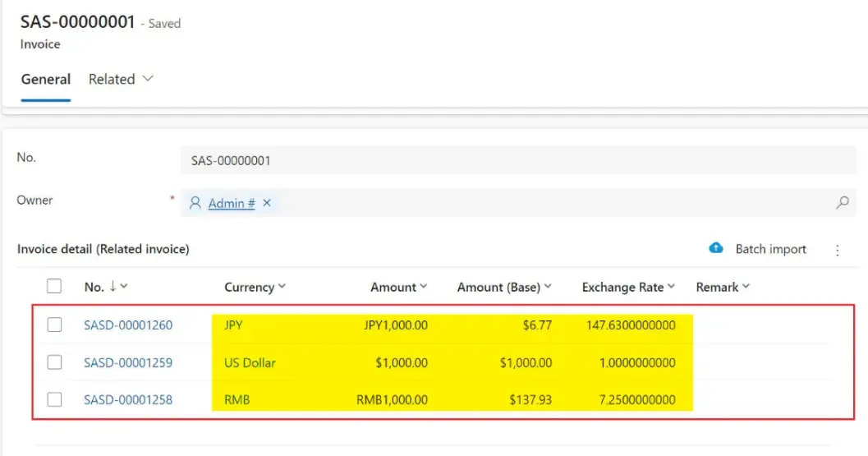Click the person icon beside Admin #
This screenshot has height=456, width=868.
click(195, 203)
